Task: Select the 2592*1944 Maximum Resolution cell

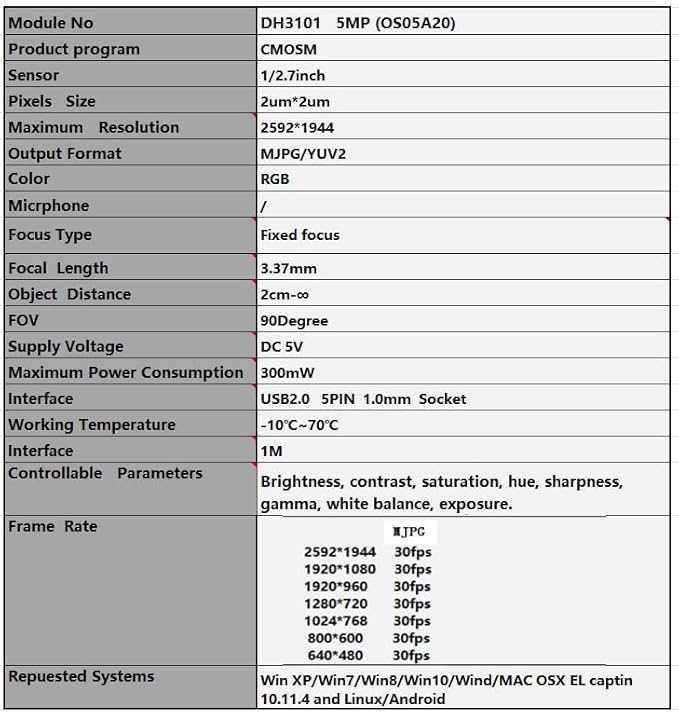Action: pos(463,126)
